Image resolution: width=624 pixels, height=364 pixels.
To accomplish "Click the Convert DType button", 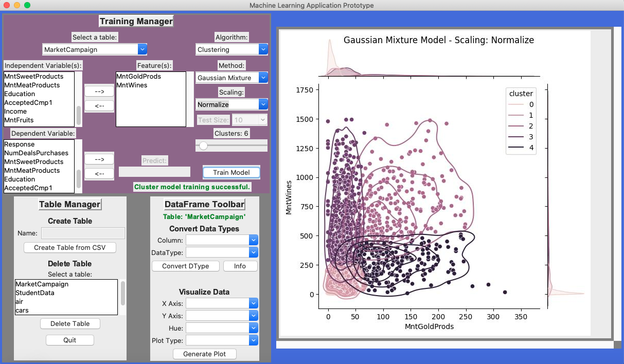I will click(x=186, y=266).
